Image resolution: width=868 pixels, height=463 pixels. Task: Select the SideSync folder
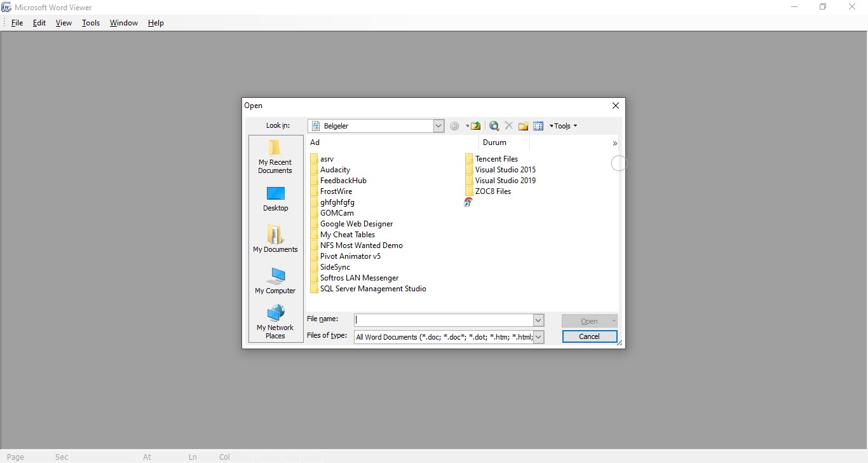[x=330, y=267]
